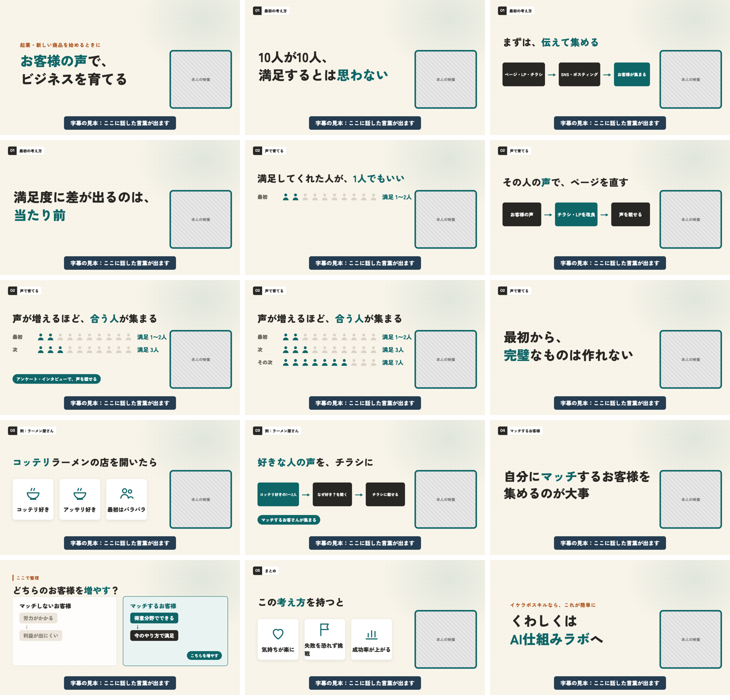The height and width of the screenshot is (700, 730).
Task: Click the その次 row label
Action: [x=265, y=362]
